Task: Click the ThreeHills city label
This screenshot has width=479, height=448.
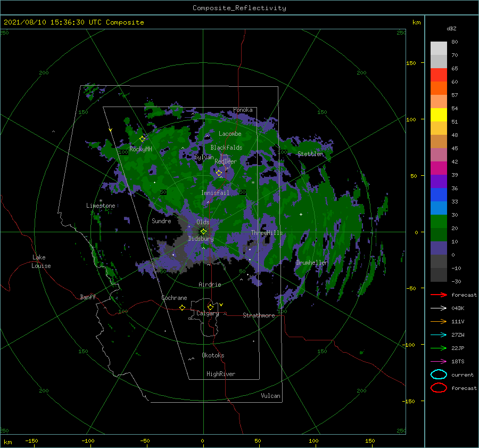Action: (267, 233)
